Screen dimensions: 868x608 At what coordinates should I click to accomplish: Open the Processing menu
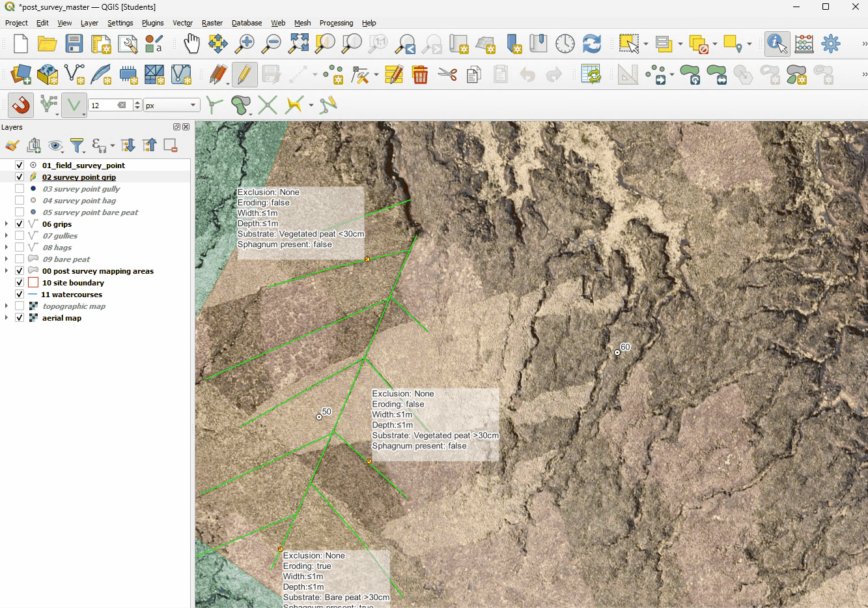tap(336, 23)
